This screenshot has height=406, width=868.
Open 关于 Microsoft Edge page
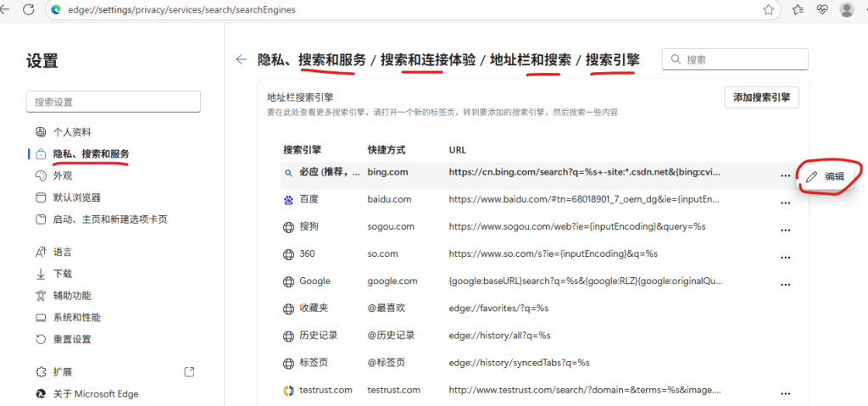click(95, 394)
